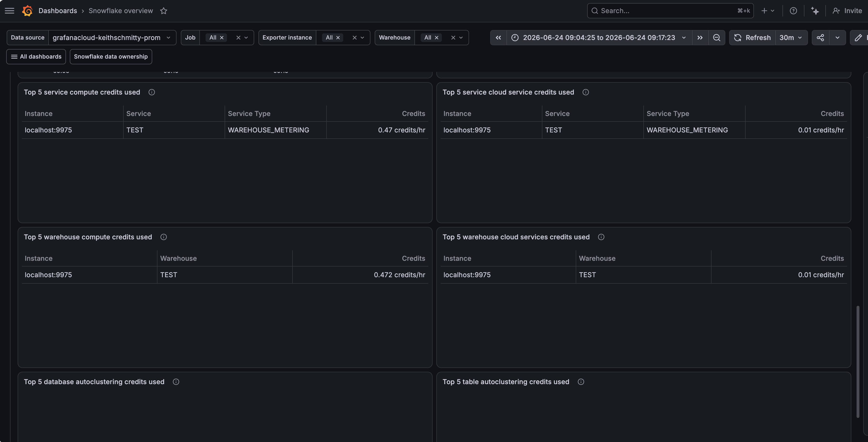Show info for service cloud service credits panel
The image size is (868, 442).
coord(586,92)
